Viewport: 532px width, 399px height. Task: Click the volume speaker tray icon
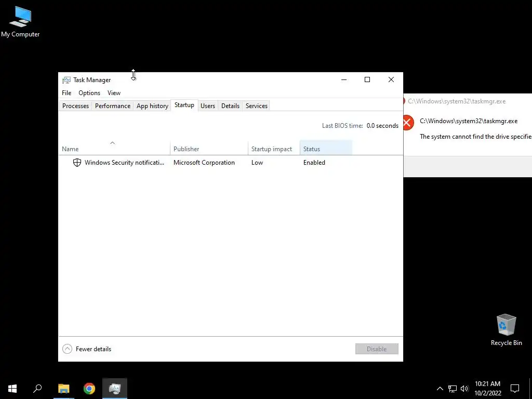tap(464, 389)
